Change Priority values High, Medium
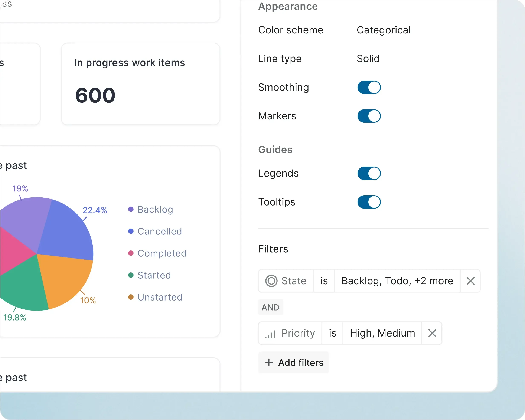Screen dimensions: 525x420 (382, 333)
